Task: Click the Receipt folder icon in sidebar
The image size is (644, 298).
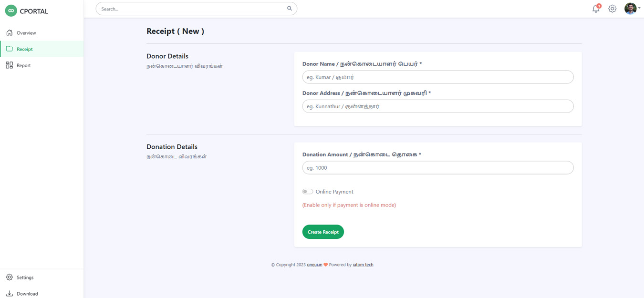Action: 10,49
